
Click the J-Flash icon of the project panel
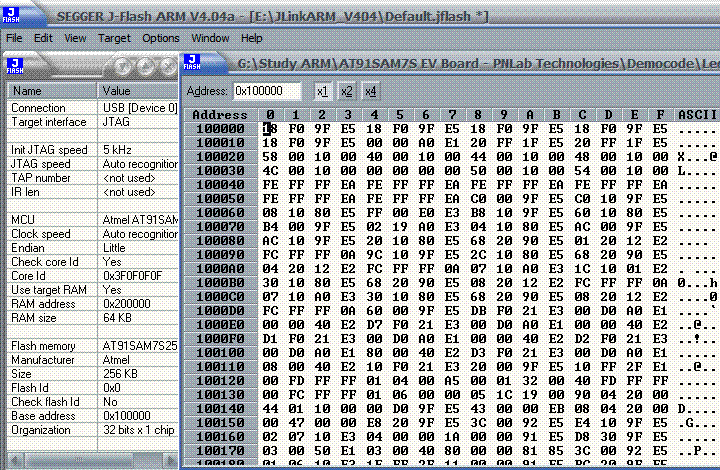(x=15, y=66)
